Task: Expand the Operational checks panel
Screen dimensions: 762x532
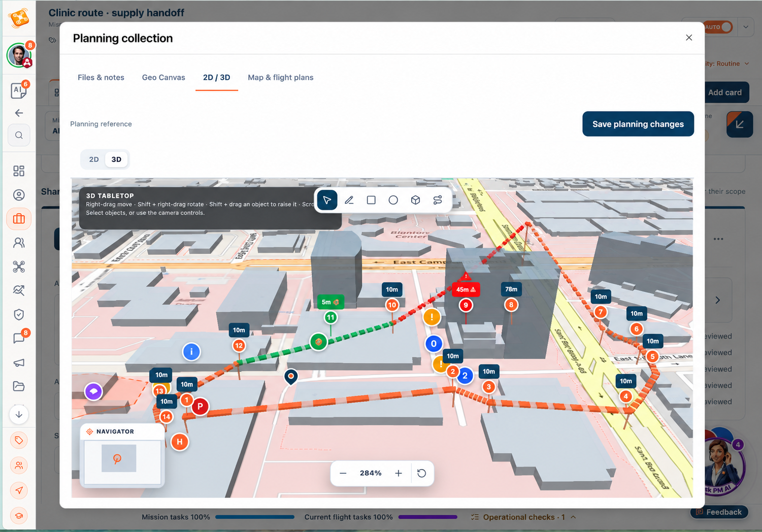Action: [x=523, y=517]
